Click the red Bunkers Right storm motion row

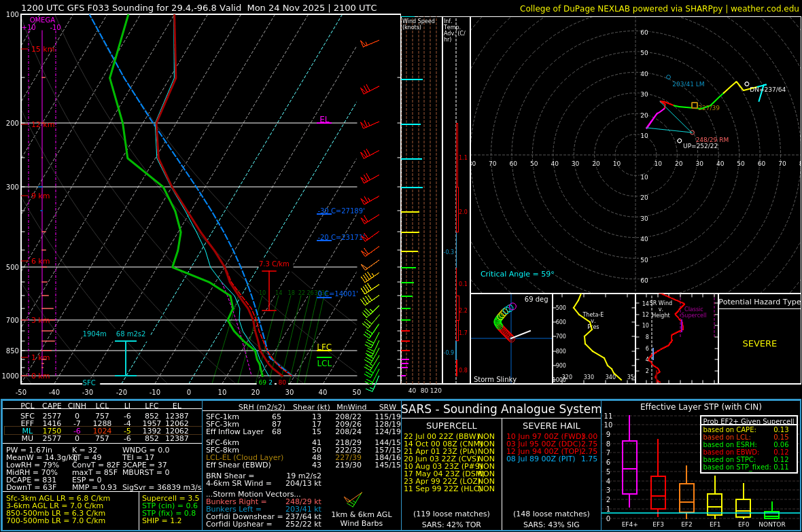point(264,502)
